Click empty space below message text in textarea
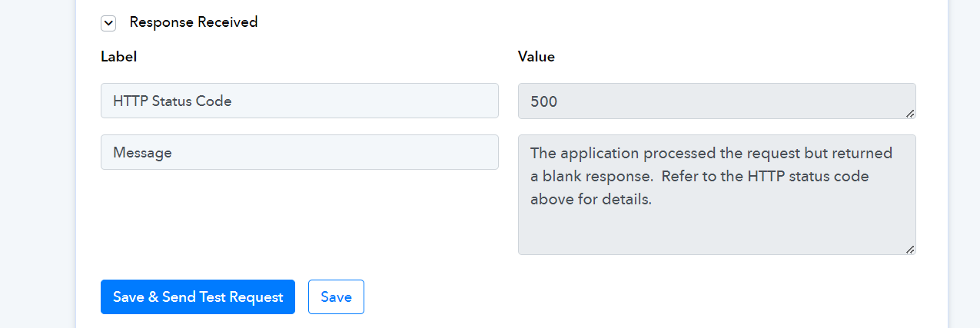980x328 pixels. [715, 230]
